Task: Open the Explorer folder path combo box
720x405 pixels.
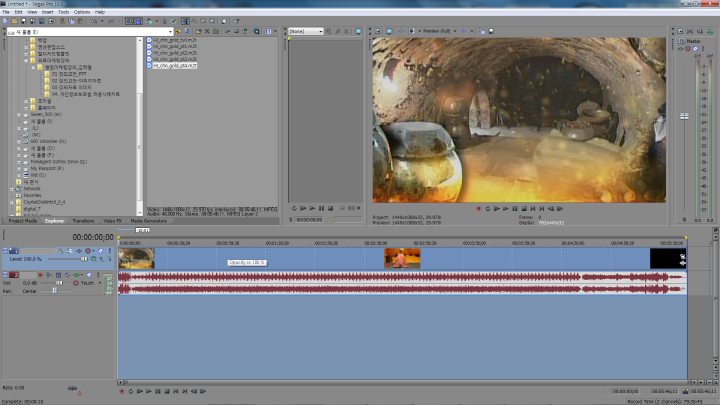Action: 90,32
